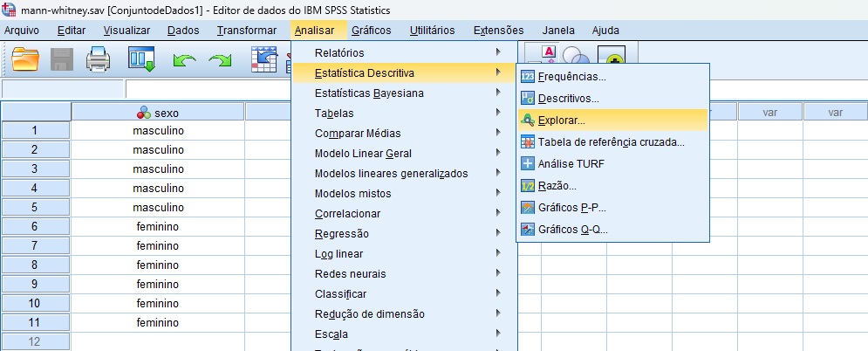Select row header 11

35,322
